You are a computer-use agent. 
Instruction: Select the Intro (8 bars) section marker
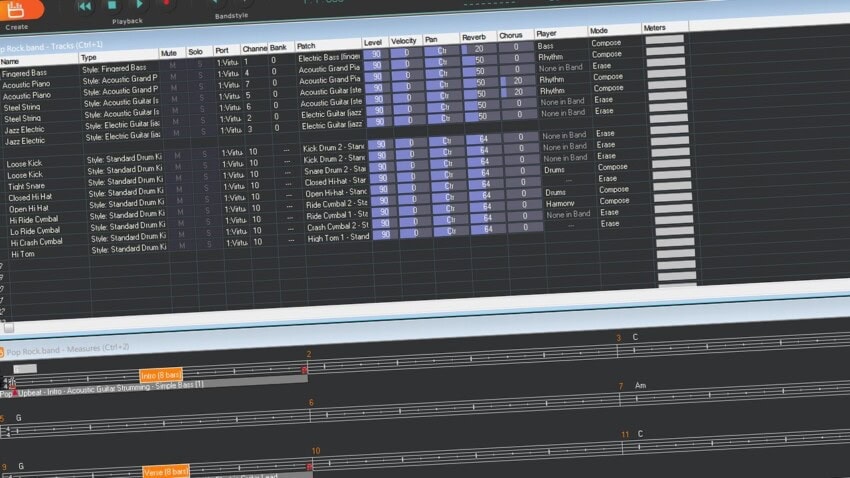coord(161,374)
